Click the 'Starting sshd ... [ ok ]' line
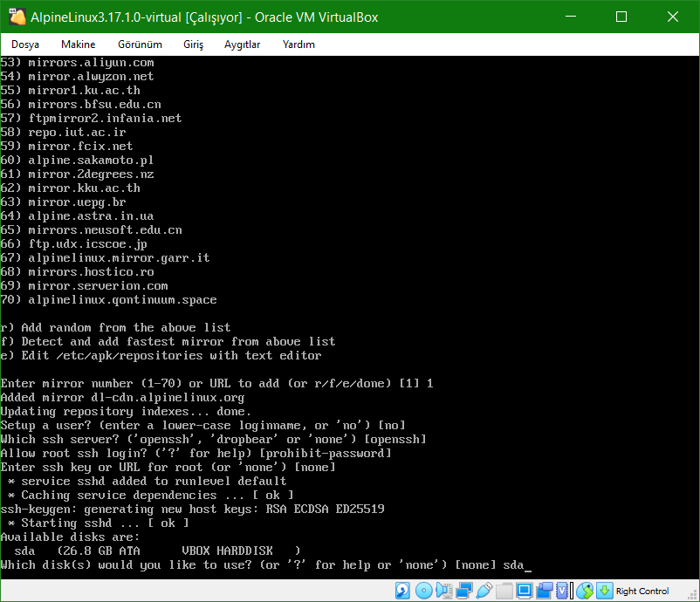Image resolution: width=700 pixels, height=602 pixels. coord(99,523)
